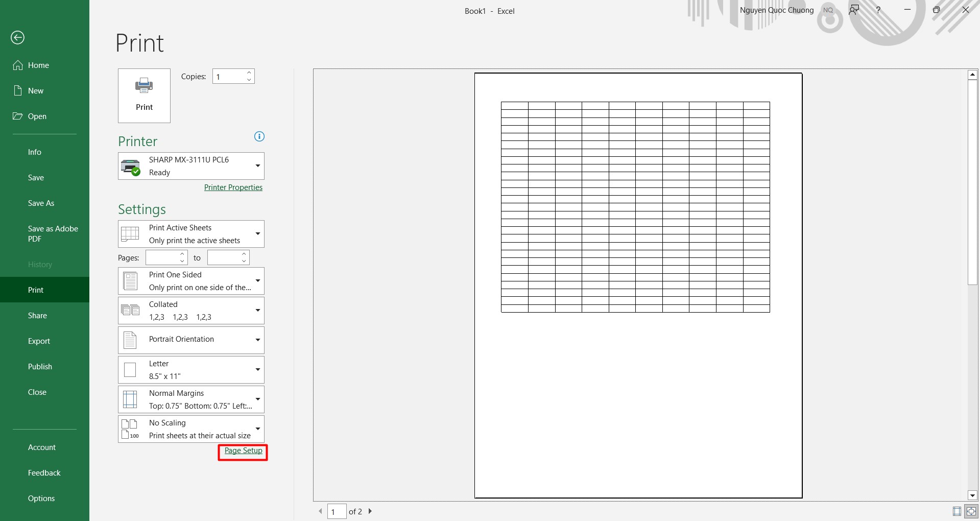Go to previous preview page arrow
The width and height of the screenshot is (980, 521).
[320, 511]
